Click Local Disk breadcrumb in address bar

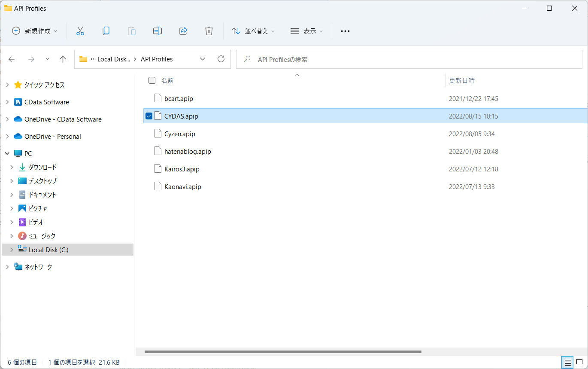[x=114, y=59]
